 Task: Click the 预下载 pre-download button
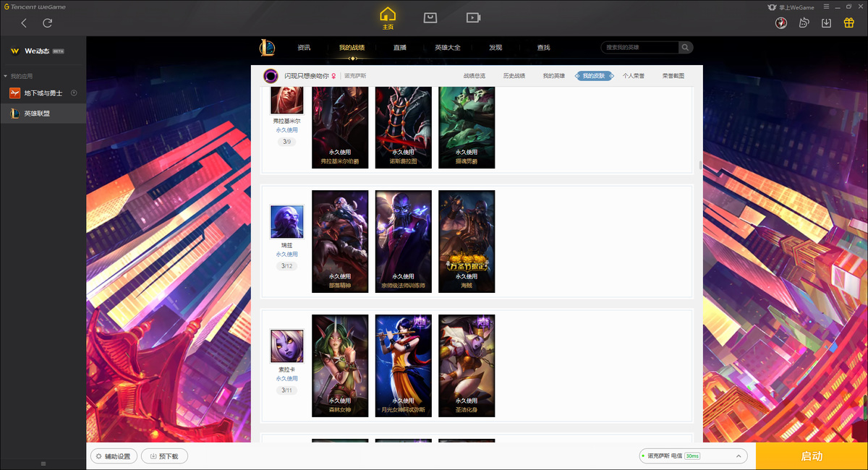tap(164, 456)
